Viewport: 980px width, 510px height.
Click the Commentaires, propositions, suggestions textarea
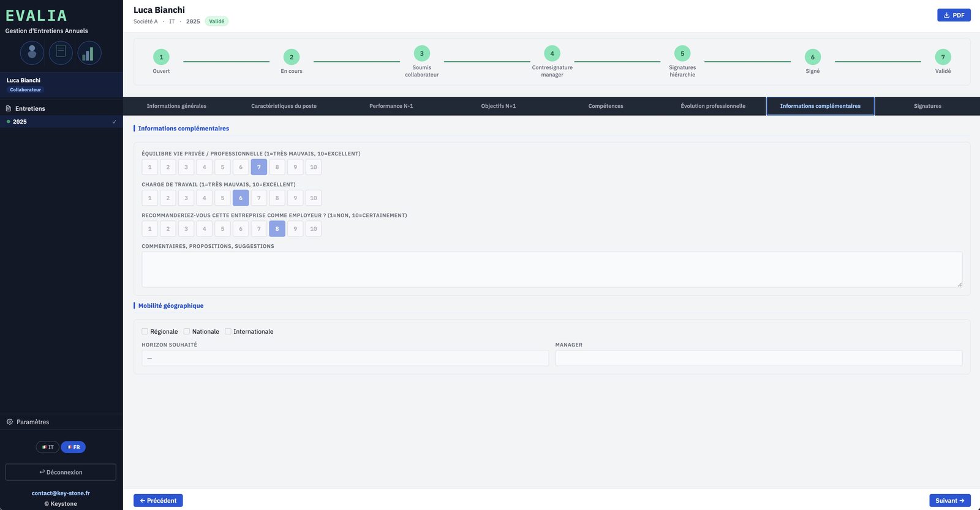pos(552,269)
